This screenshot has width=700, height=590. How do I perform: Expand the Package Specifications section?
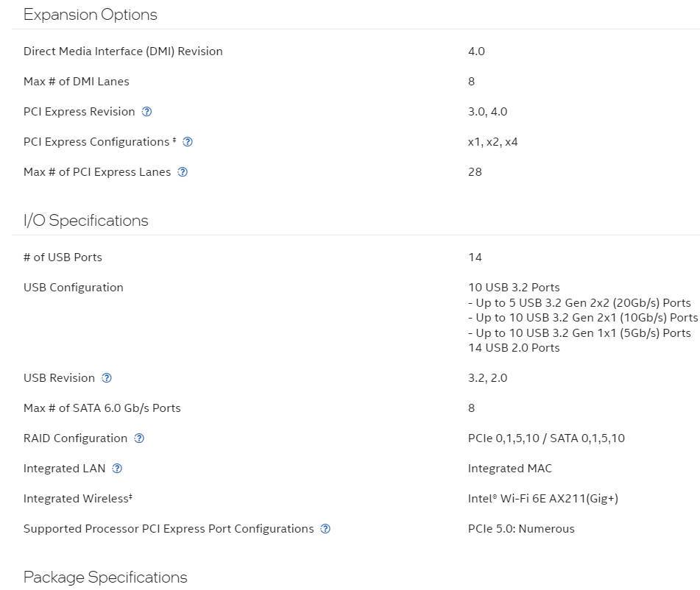[x=105, y=577]
